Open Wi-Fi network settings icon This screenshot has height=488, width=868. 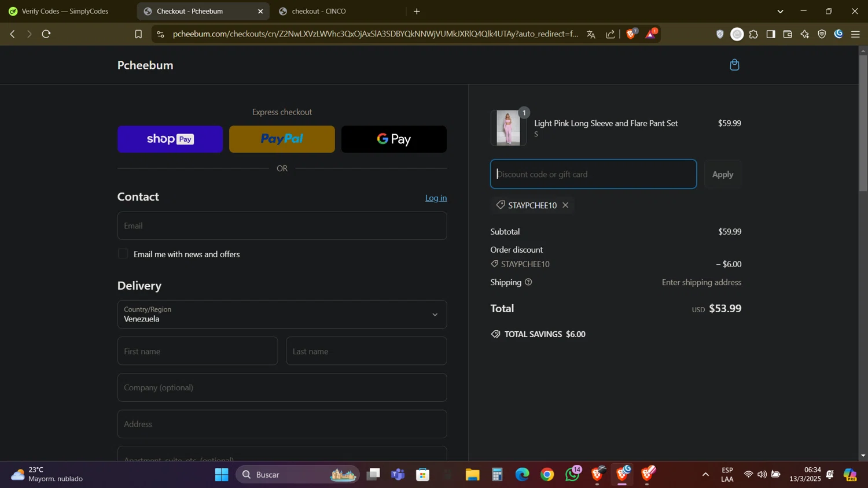click(x=748, y=475)
